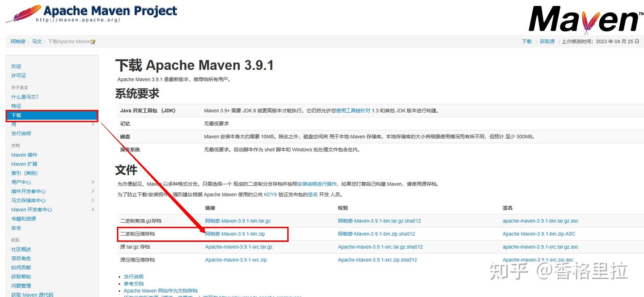Open apache-maven-3.9.1-bin.tar.gz.asc signature link
Image resolution: width=644 pixels, height=297 pixels.
click(x=541, y=221)
